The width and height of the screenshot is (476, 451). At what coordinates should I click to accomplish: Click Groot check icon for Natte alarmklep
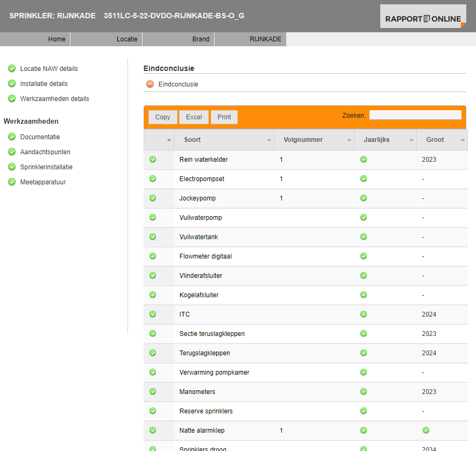[x=426, y=431]
